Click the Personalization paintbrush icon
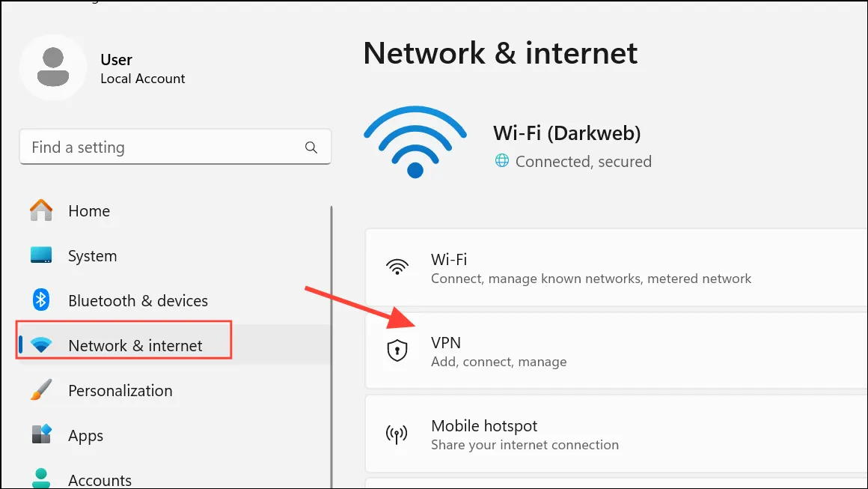The height and width of the screenshot is (489, 868). (41, 390)
